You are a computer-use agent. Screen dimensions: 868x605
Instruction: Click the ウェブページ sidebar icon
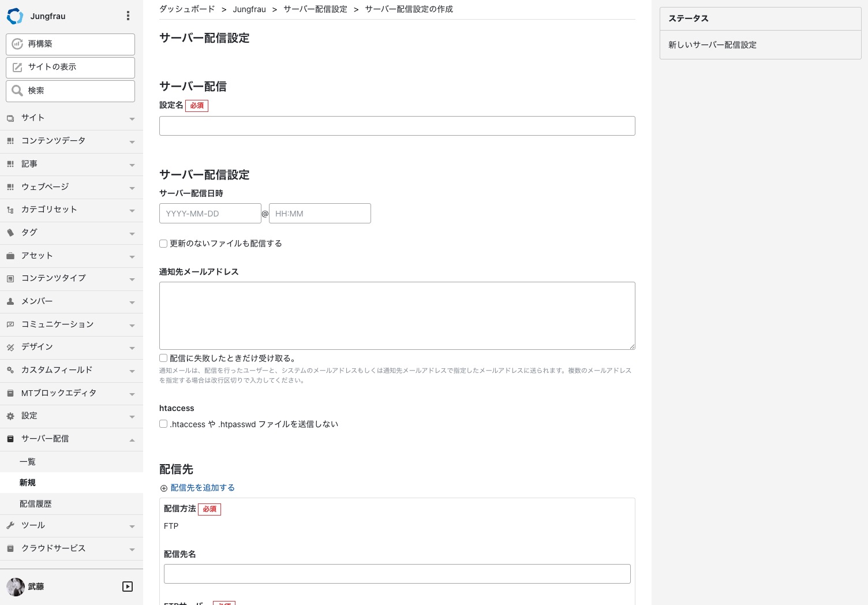tap(10, 187)
